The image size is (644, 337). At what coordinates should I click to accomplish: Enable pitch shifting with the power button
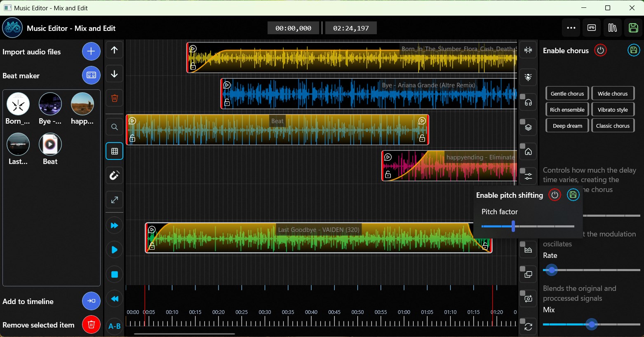coord(555,195)
